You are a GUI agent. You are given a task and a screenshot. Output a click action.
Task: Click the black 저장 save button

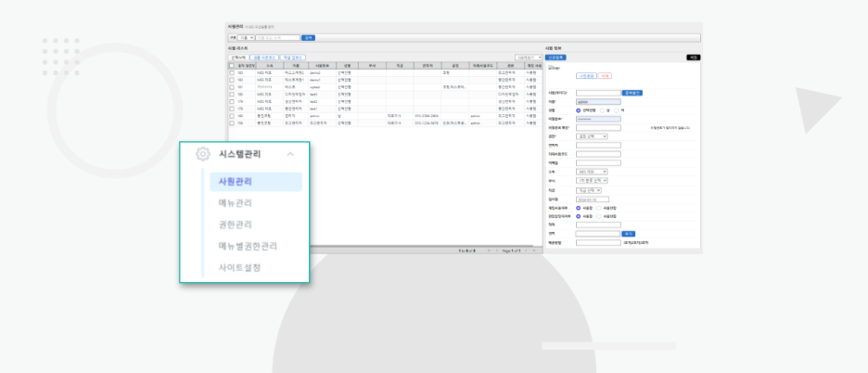[694, 58]
